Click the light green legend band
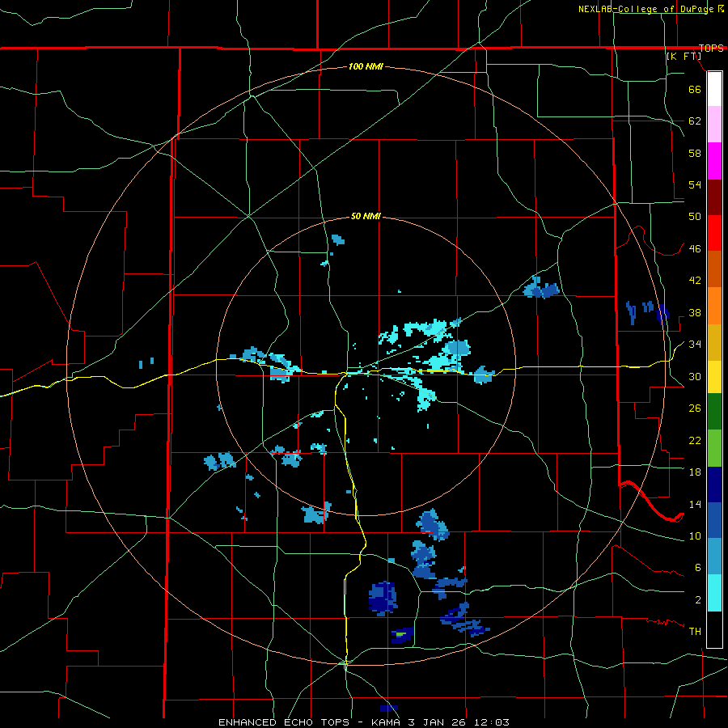728x728 pixels. (x=714, y=448)
